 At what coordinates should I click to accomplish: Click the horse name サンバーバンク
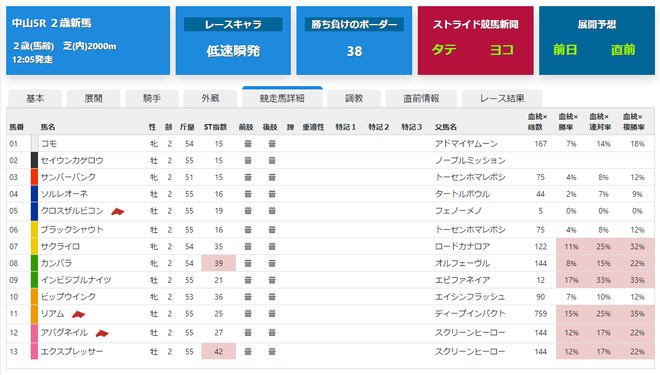(68, 177)
